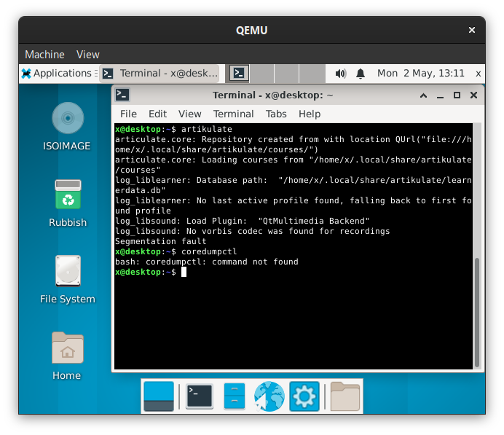Click the terminal icon in window title bar

[122, 95]
